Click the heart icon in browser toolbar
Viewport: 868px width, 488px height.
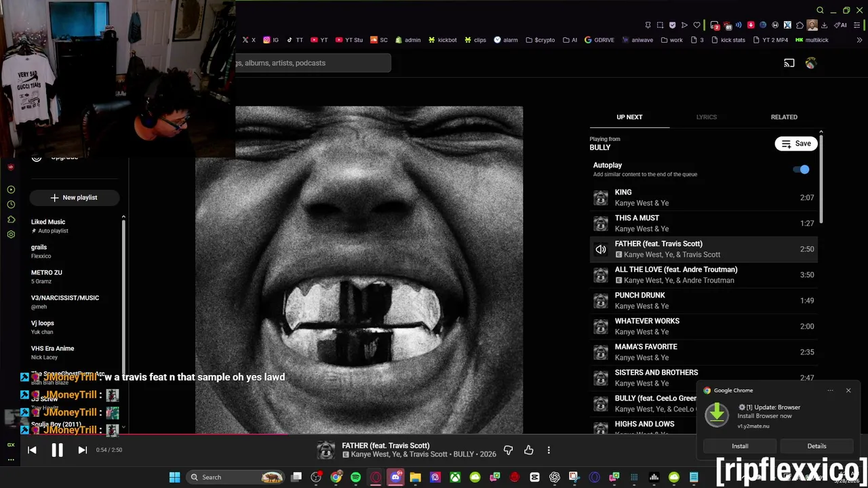pyautogui.click(x=696, y=25)
